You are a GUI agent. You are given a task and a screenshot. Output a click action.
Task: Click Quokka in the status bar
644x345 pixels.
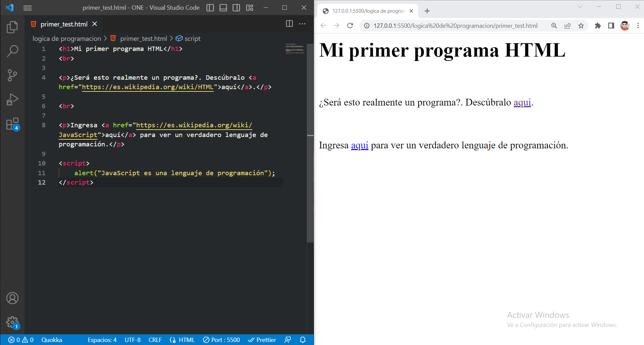point(52,340)
